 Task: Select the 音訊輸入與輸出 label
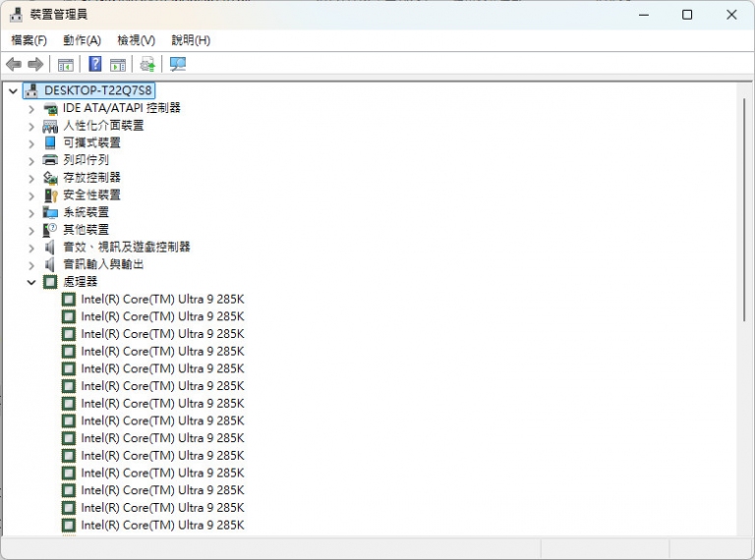pyautogui.click(x=103, y=264)
